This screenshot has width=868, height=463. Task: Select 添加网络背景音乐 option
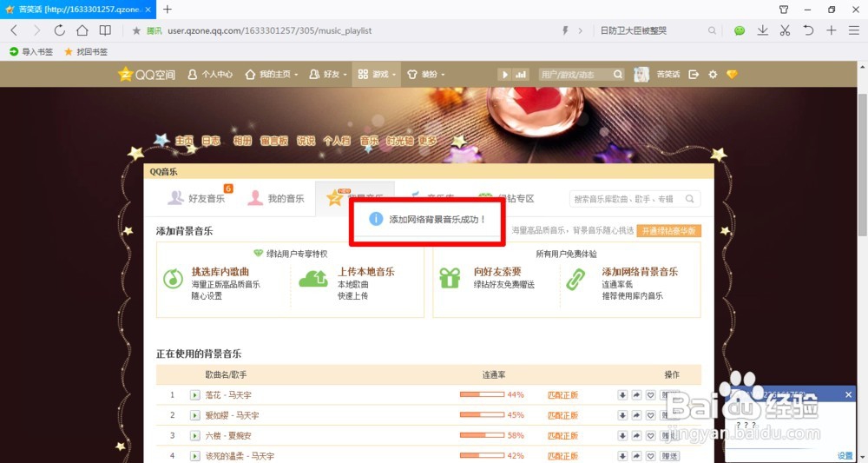(x=640, y=272)
